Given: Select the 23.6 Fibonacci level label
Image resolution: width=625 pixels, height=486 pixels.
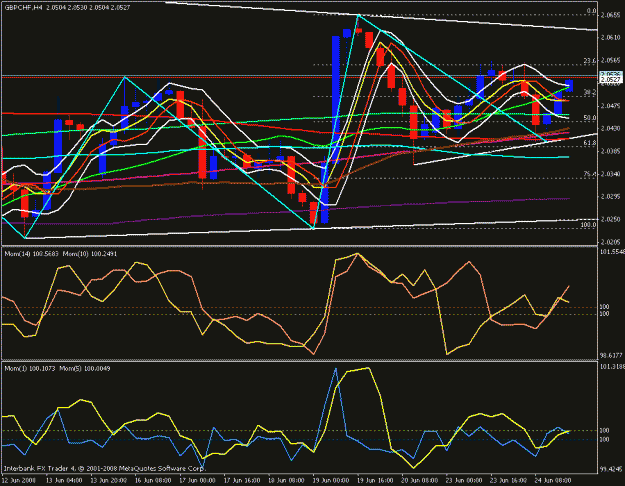Looking at the screenshot, I should click(x=590, y=61).
